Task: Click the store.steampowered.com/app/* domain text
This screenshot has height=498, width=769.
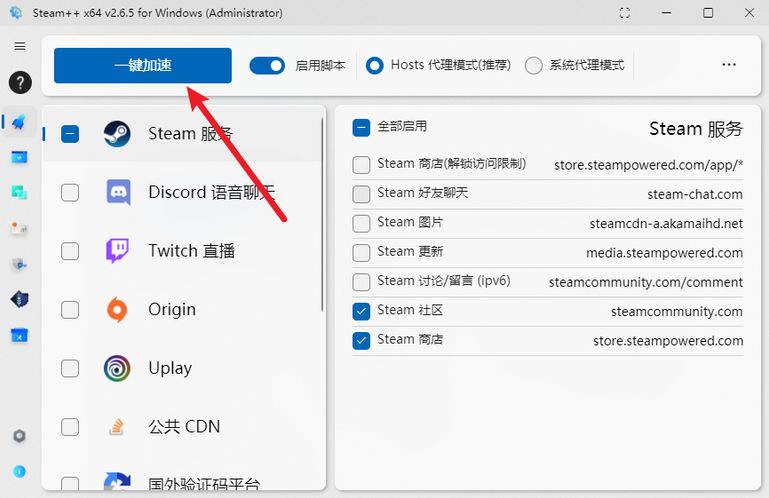Action: [x=648, y=165]
